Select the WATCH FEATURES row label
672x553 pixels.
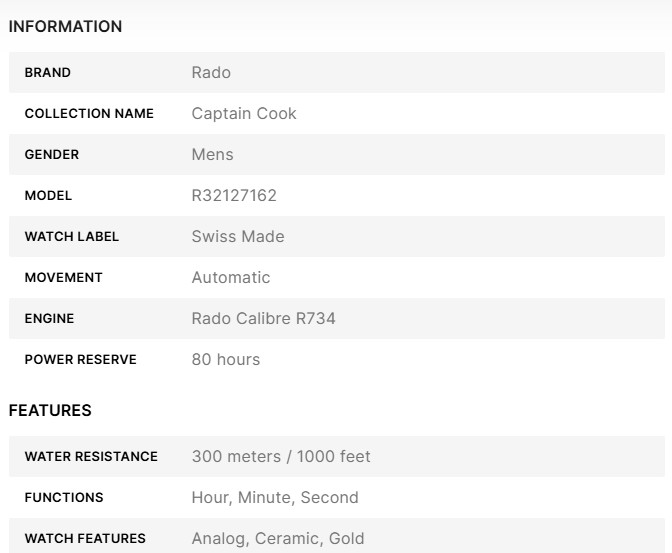(x=85, y=539)
